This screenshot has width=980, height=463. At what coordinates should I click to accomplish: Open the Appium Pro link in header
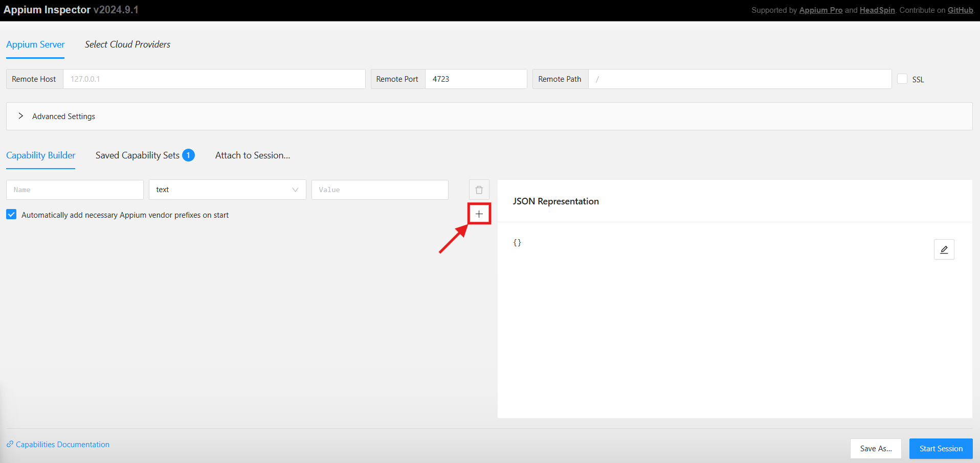pos(821,10)
